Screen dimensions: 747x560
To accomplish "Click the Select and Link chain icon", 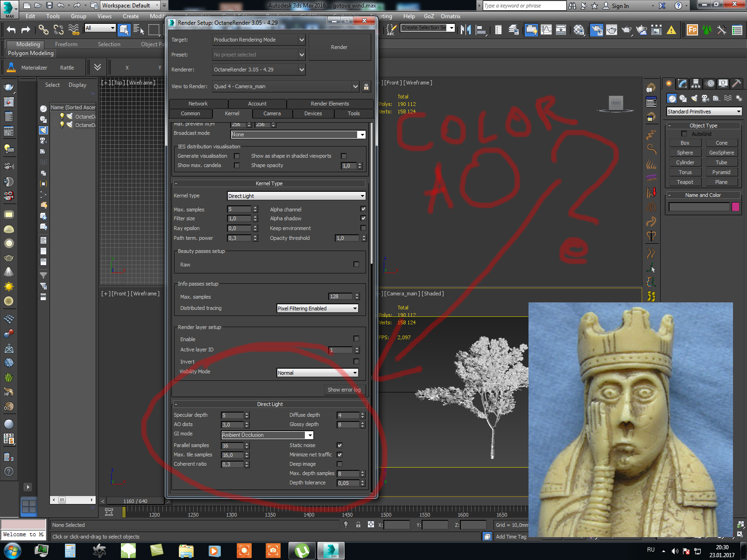I will pyautogui.click(x=43, y=30).
